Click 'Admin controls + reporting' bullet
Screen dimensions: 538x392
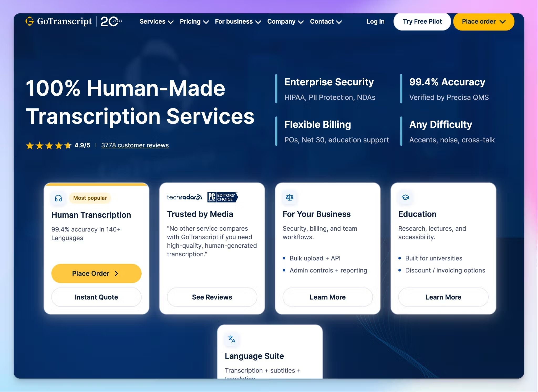328,270
